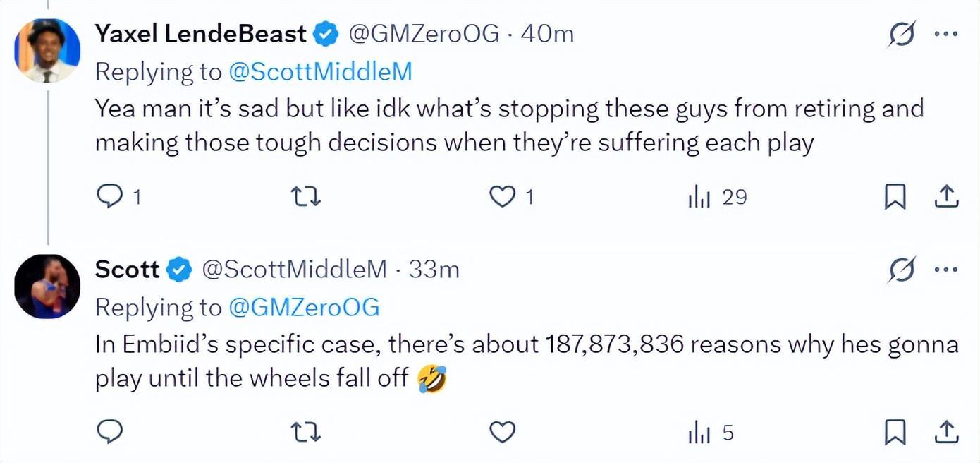
Task: Reply to Yaxel LendeBeast's tweet
Action: [x=109, y=197]
